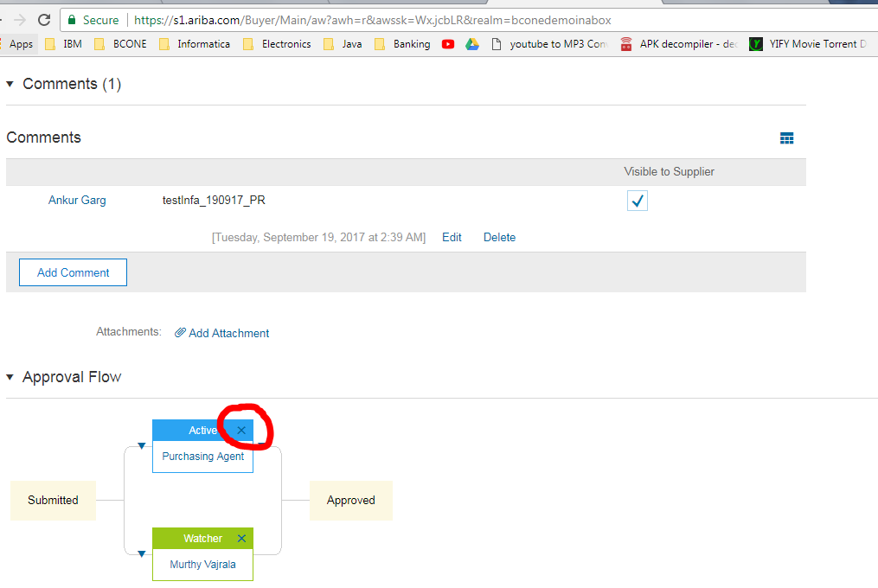Click the Delete link for the comment
This screenshot has width=878, height=588.
(499, 238)
